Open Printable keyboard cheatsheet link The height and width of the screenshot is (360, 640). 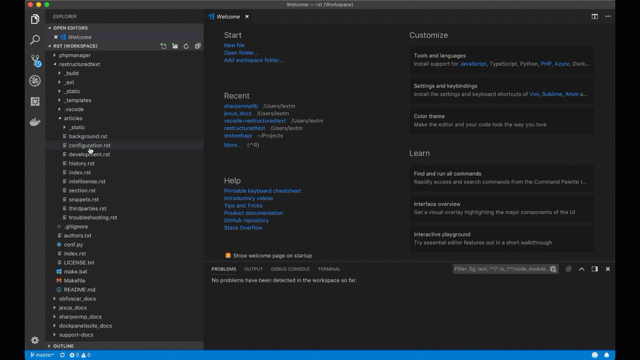(x=262, y=191)
